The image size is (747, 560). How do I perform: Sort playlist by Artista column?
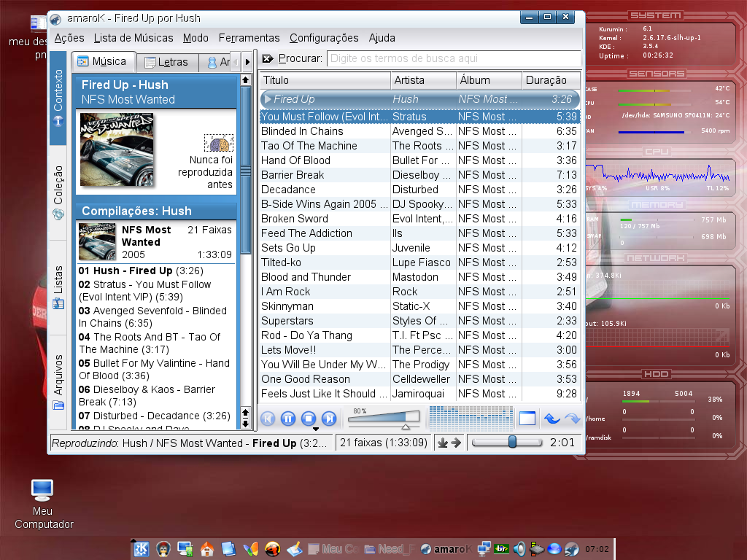point(424,80)
